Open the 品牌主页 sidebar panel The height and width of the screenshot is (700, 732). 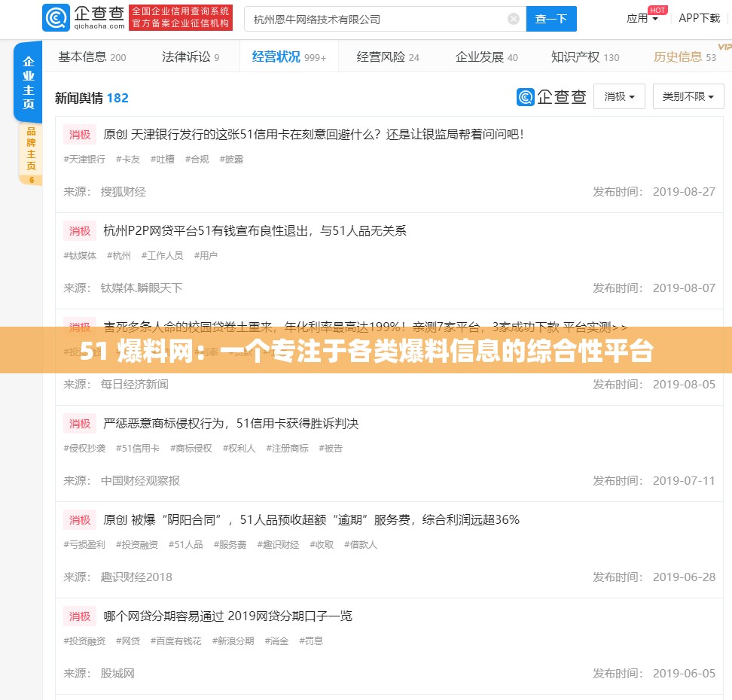coord(28,148)
